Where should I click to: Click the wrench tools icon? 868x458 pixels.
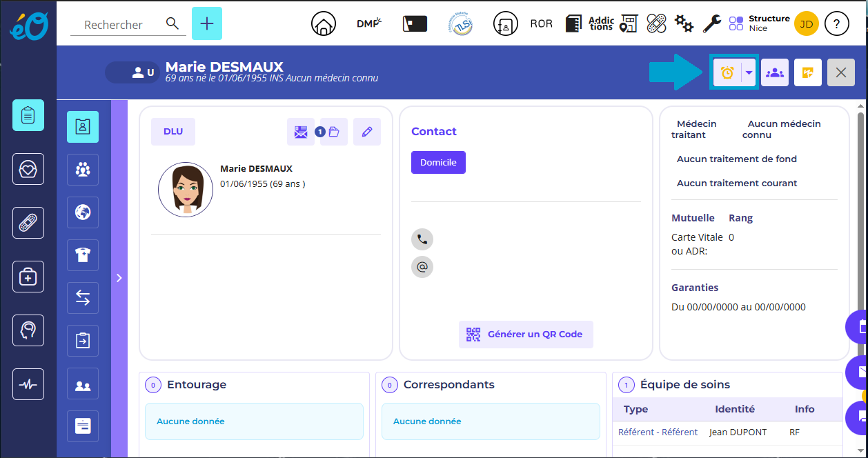pos(712,24)
